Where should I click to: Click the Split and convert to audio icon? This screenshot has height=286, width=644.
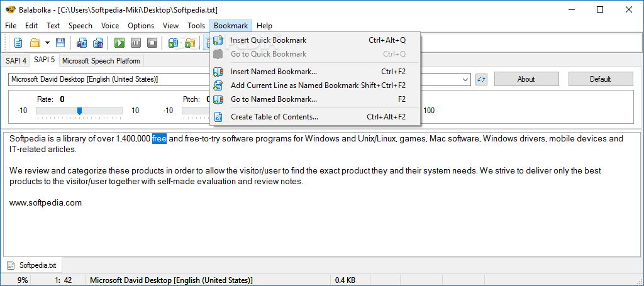tap(97, 42)
